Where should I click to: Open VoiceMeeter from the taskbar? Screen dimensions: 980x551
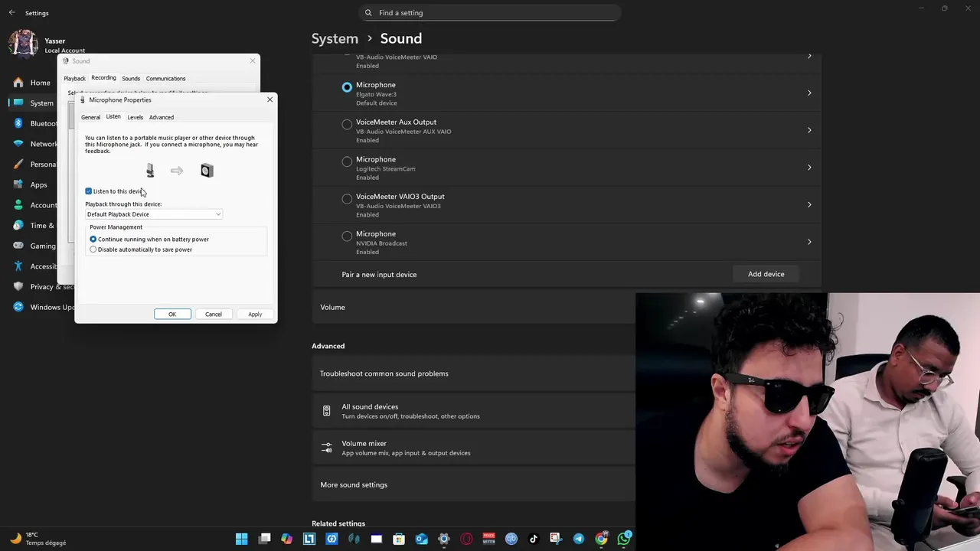(x=488, y=539)
